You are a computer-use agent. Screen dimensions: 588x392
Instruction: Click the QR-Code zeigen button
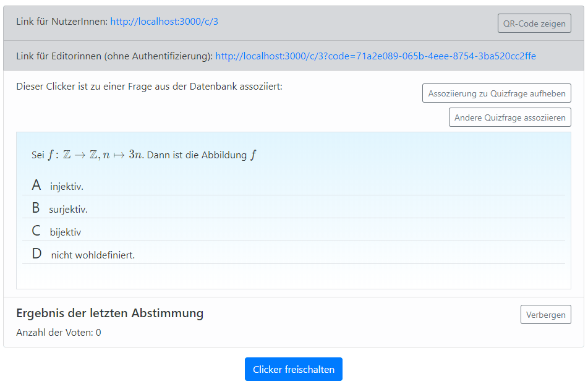coord(534,23)
